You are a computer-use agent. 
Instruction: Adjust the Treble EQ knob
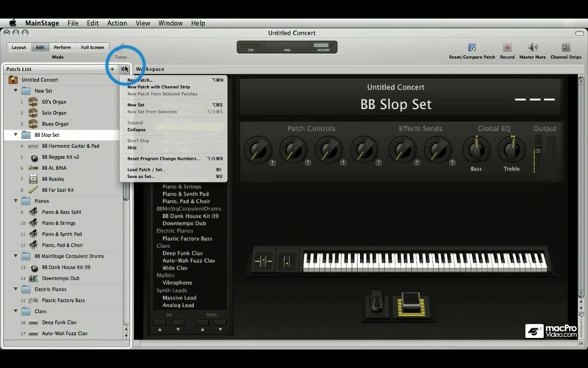[x=512, y=149]
